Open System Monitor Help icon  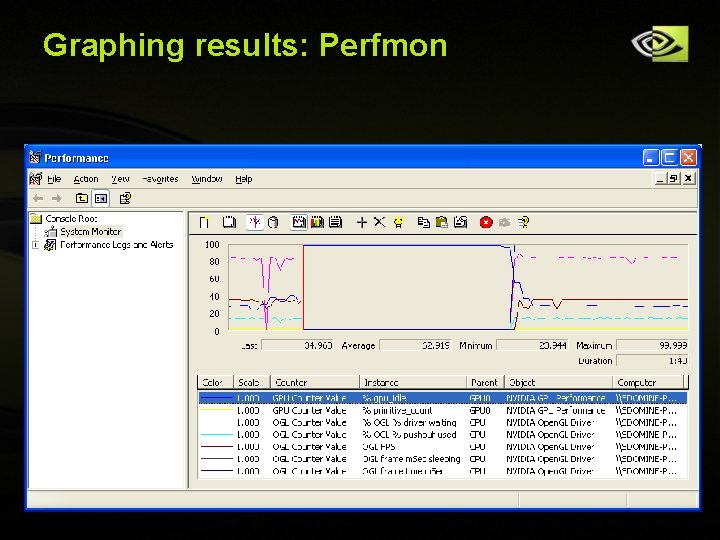tap(523, 223)
